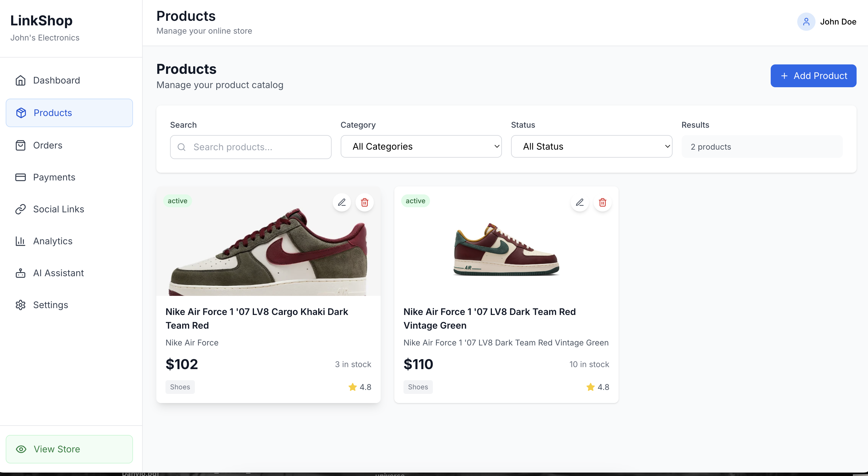Viewport: 868px width, 476px height.
Task: Delete the Vintage Green product
Action: tap(602, 202)
